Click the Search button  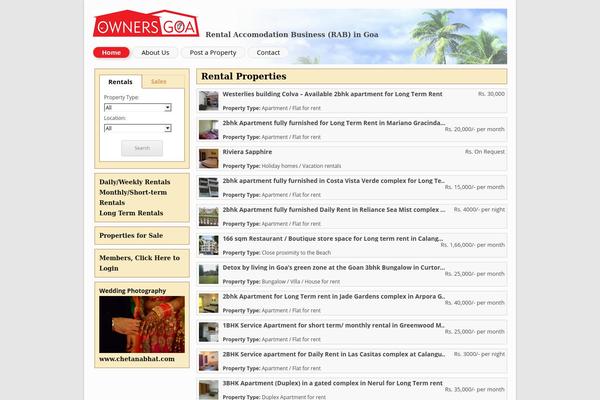(x=142, y=148)
